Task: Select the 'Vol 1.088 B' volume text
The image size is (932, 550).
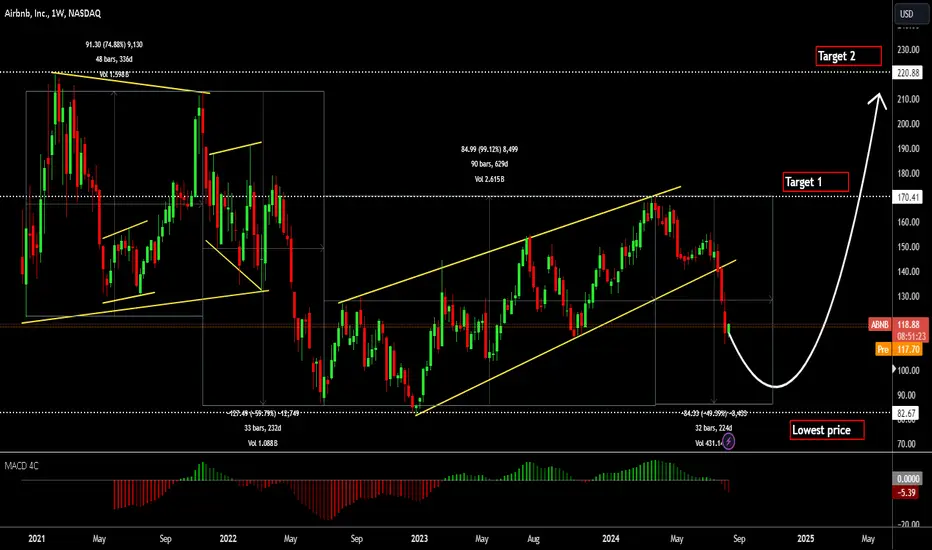Action: coord(263,443)
